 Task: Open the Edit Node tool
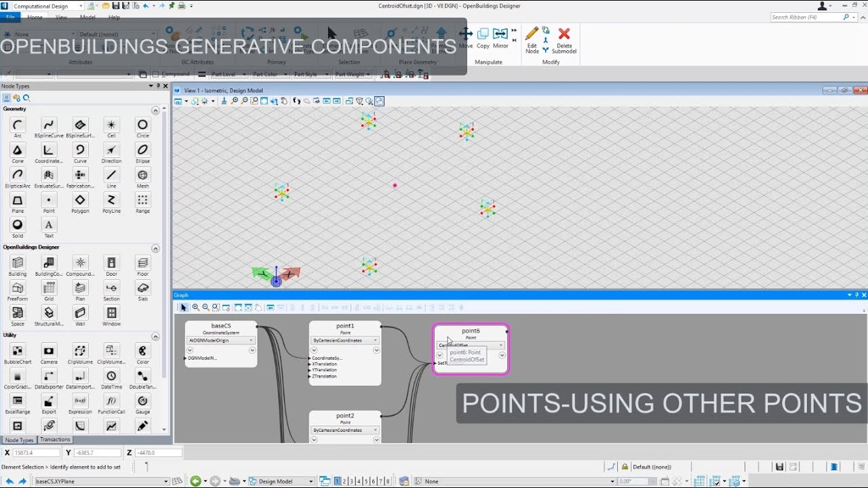click(532, 40)
